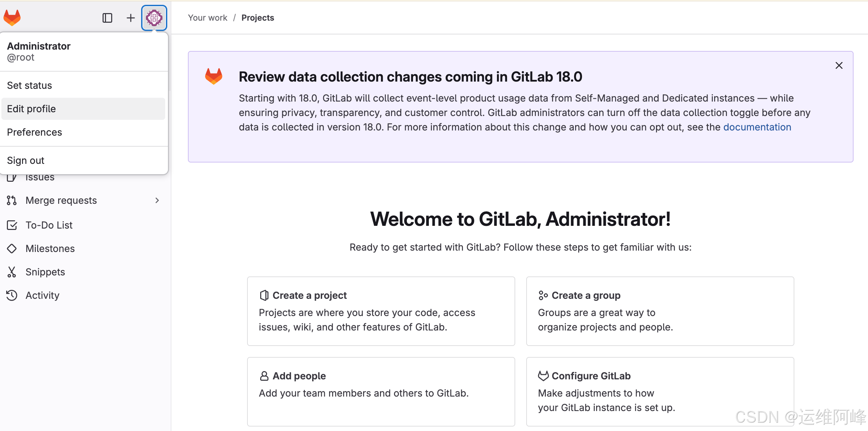This screenshot has width=868, height=431.
Task: Dismiss the GitLab 18.0 banner
Action: (839, 65)
